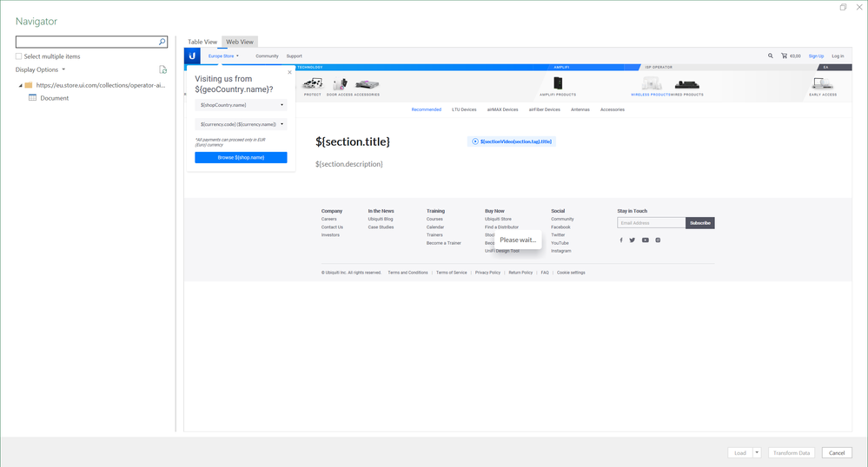The image size is (868, 467).
Task: Click the folder icon of the URL node
Action: [29, 85]
